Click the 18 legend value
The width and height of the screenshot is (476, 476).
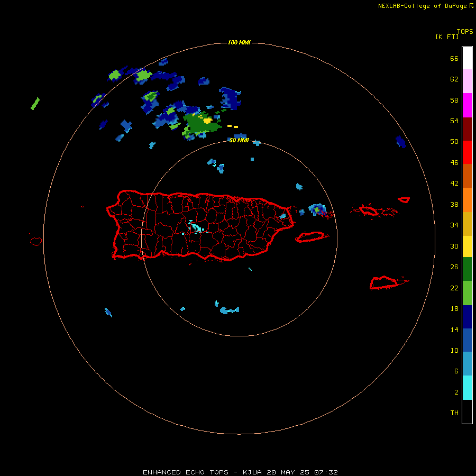[x=454, y=309]
